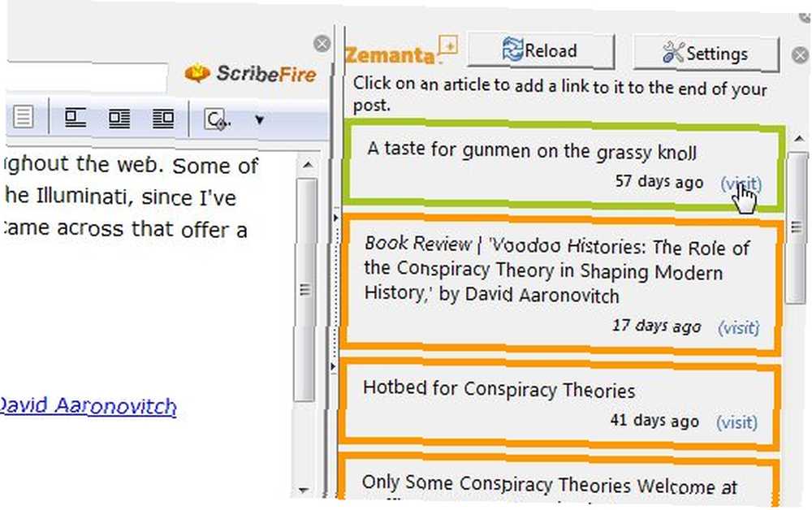Add the Voodoo Histories book review article
Screen dimensions: 812x510
(x=556, y=270)
